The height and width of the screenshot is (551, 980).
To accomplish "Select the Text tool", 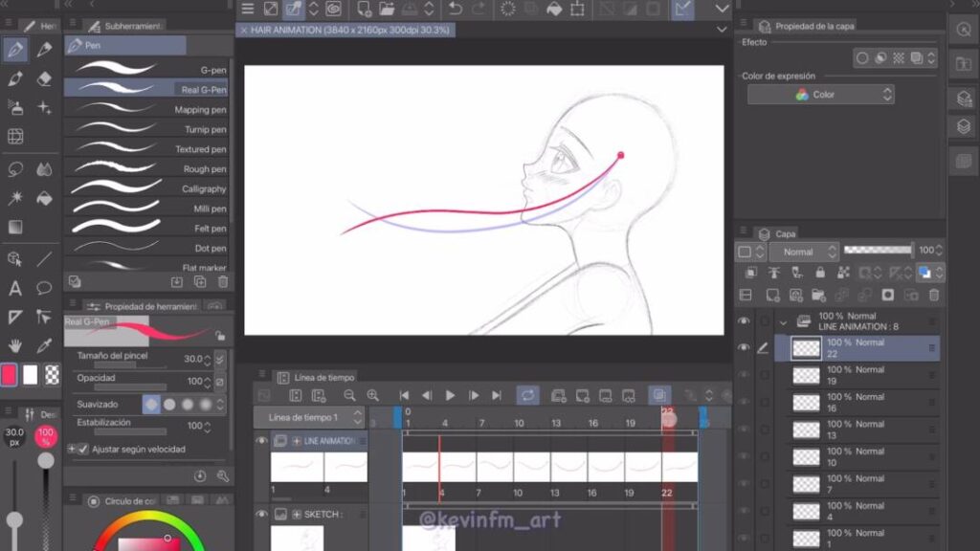I will click(x=15, y=288).
